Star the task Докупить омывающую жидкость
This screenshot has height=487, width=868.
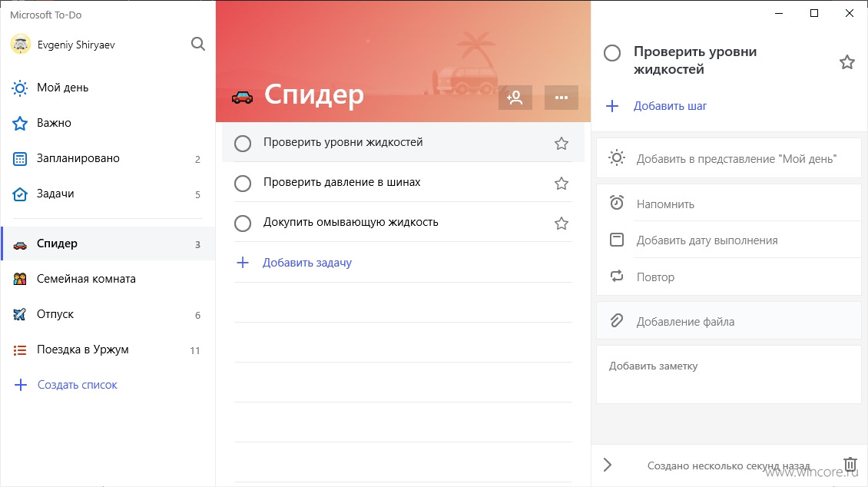pos(562,223)
